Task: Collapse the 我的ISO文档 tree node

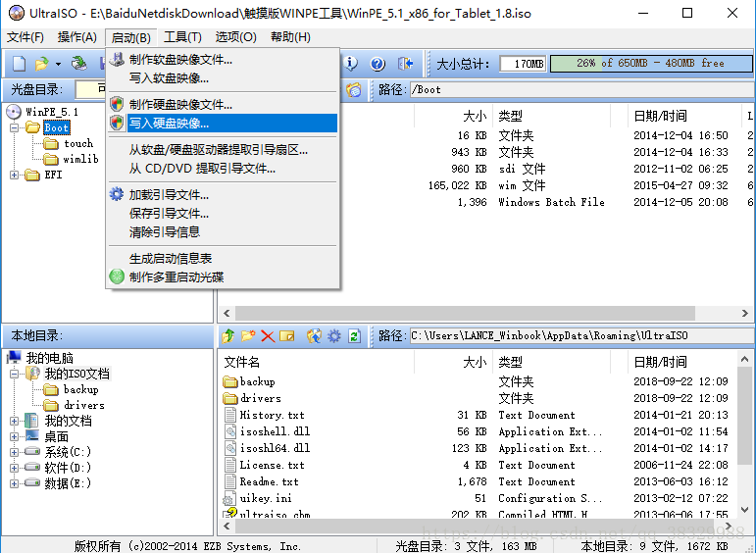Action: pyautogui.click(x=14, y=374)
